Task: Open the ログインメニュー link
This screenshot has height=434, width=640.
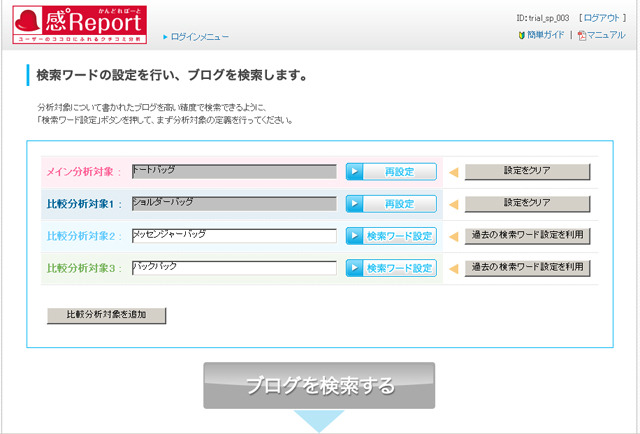Action: (200, 37)
